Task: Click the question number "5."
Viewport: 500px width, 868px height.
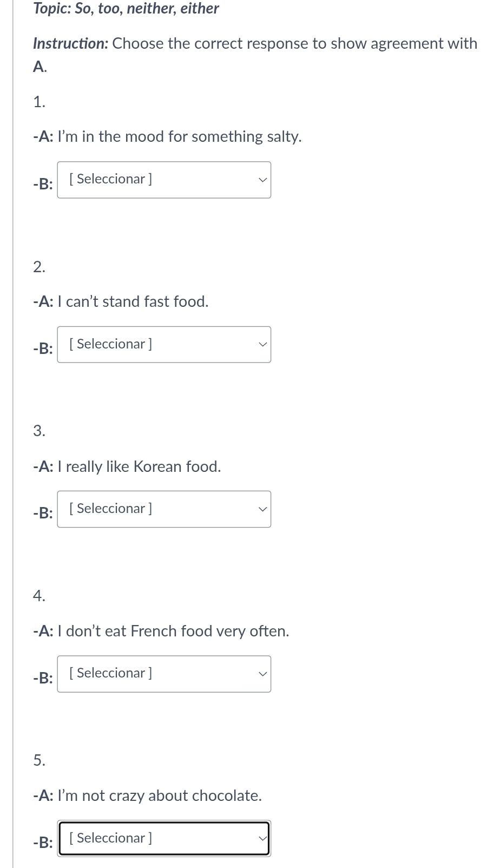Action: [39, 760]
